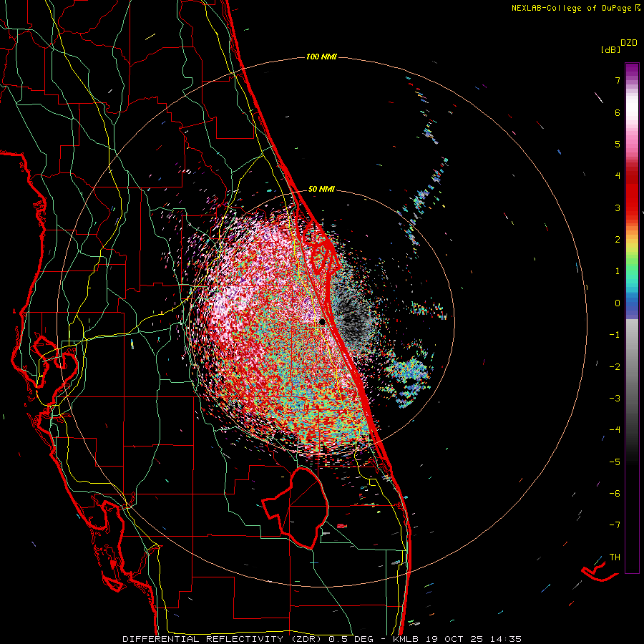
Task: Click the black radar site dot
Action: point(323,321)
